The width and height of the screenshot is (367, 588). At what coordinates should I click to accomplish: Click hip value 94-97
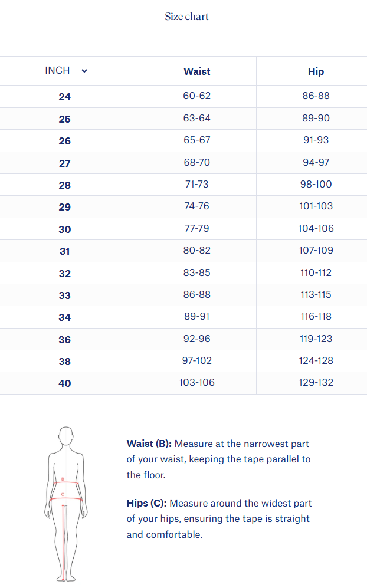(316, 162)
